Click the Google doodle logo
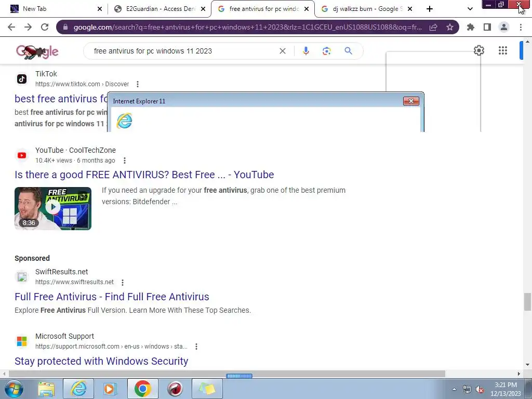The image size is (532, 399). (x=37, y=51)
